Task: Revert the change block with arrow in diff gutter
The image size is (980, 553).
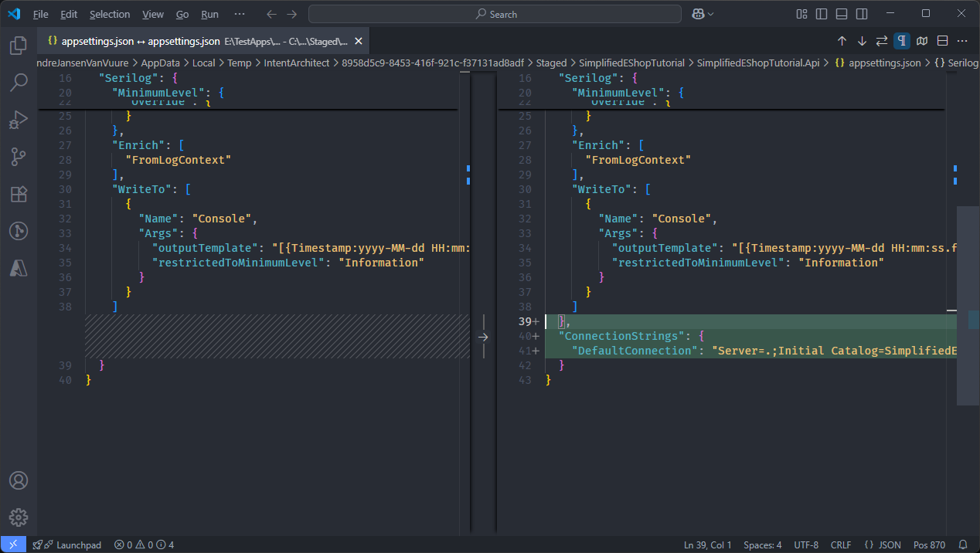Action: (483, 337)
